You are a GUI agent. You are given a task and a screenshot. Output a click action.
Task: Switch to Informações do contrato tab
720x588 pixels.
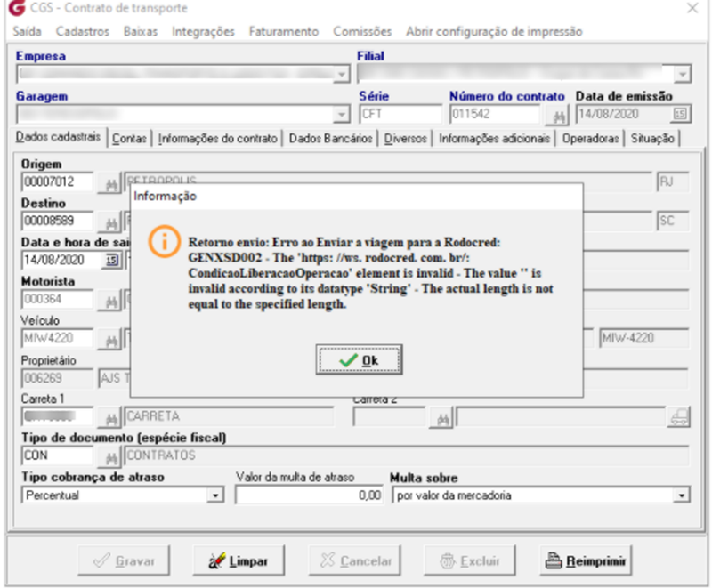[x=217, y=138]
